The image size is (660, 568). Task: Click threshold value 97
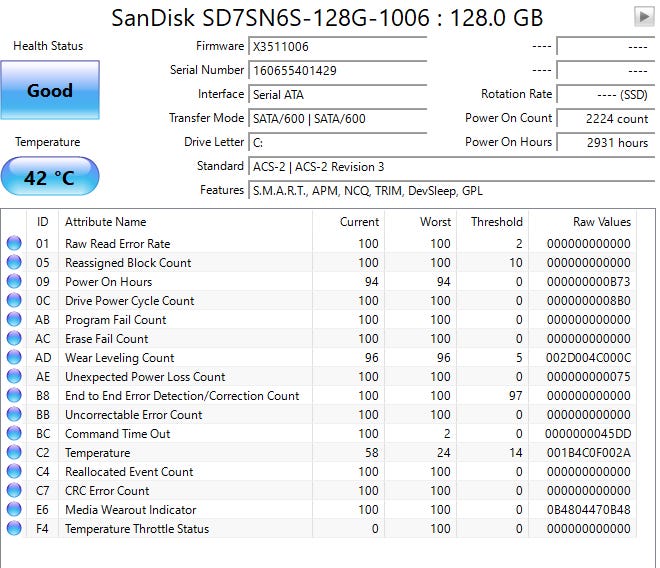tap(516, 395)
